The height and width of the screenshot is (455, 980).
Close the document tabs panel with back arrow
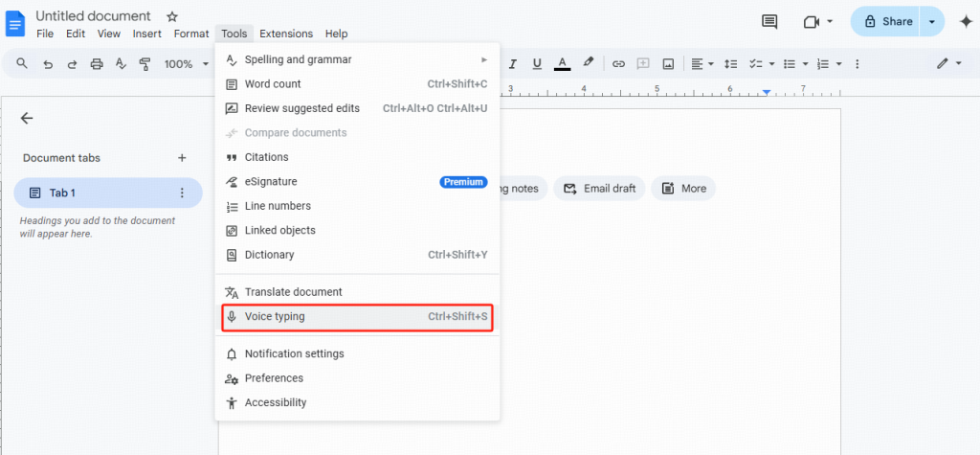(x=26, y=118)
